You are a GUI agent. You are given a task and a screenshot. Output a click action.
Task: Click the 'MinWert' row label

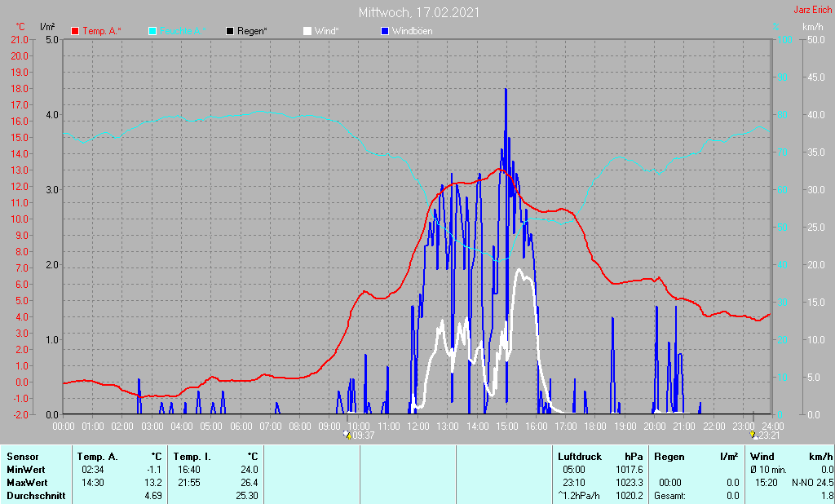[26, 470]
